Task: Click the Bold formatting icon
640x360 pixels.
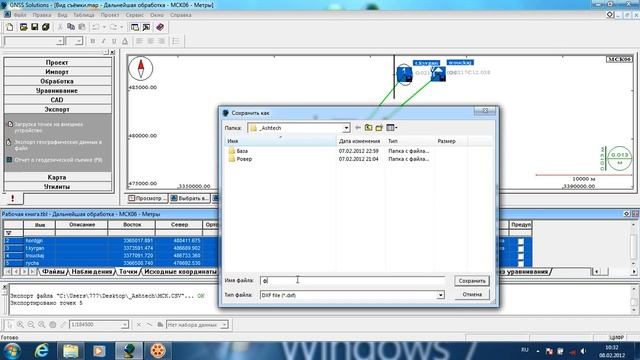Action: (x=93, y=41)
